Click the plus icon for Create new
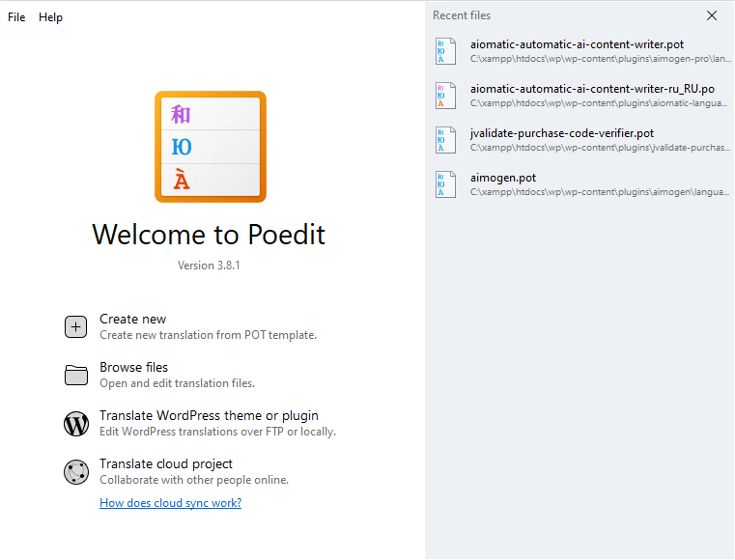This screenshot has width=735, height=560. [76, 327]
